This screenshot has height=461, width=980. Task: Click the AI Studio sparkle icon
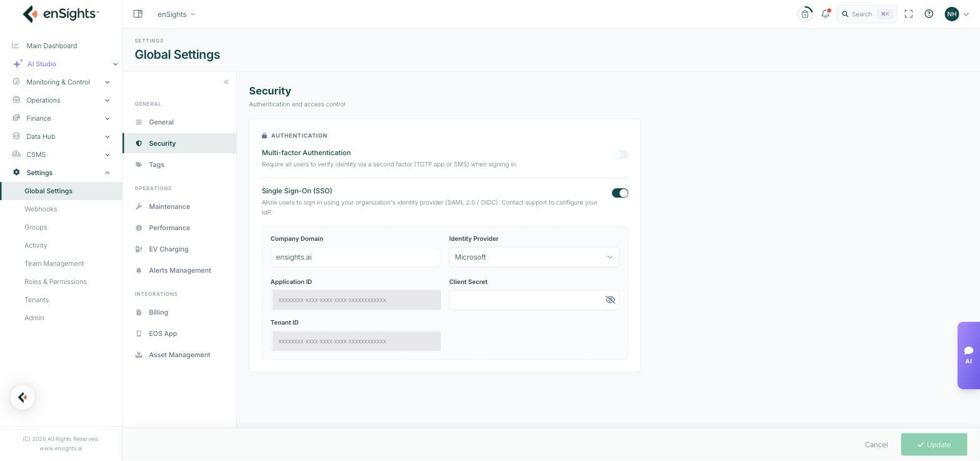point(17,64)
